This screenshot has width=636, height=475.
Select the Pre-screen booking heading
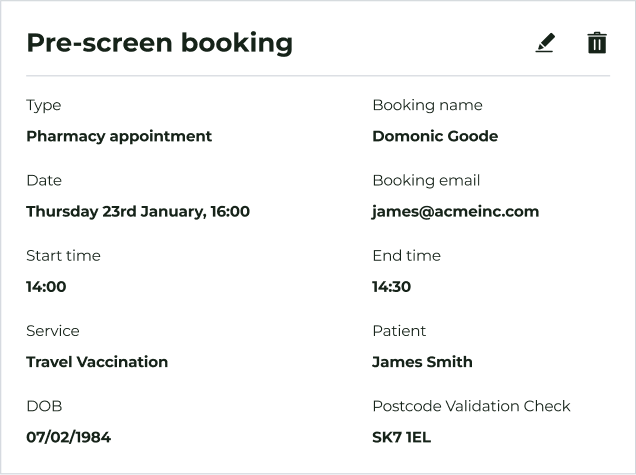point(159,43)
